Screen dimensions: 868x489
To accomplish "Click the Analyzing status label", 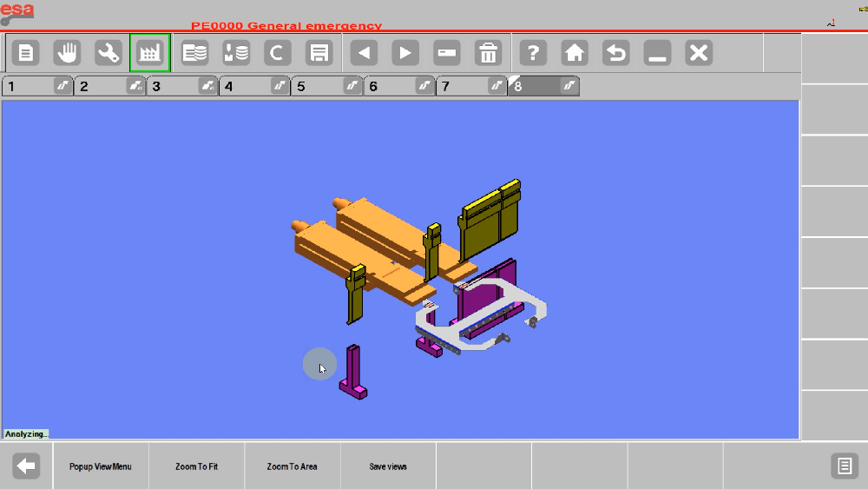I will coord(26,433).
